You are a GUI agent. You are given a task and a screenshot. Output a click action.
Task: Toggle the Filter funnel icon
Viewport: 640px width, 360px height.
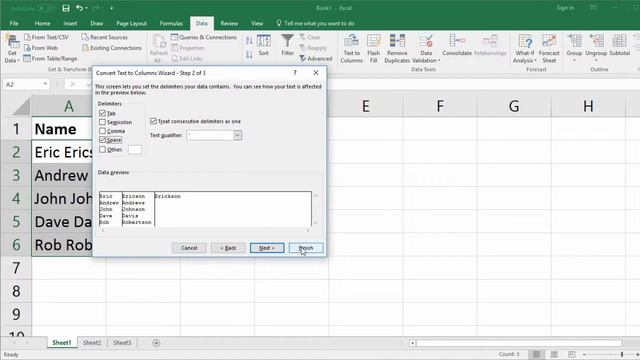[x=287, y=45]
